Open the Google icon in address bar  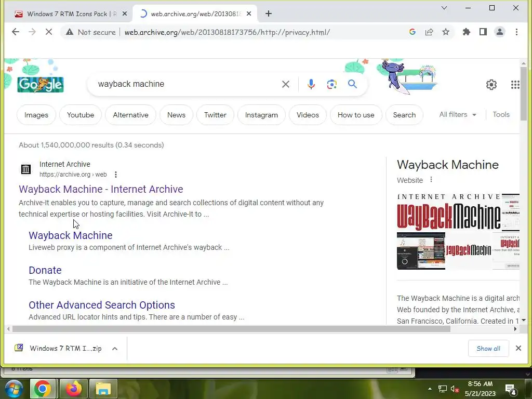click(412, 32)
